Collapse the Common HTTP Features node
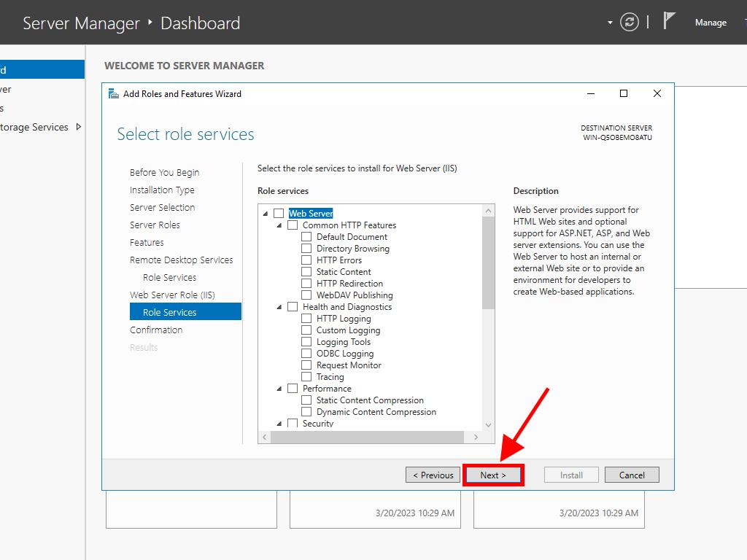The image size is (747, 560). click(x=279, y=225)
